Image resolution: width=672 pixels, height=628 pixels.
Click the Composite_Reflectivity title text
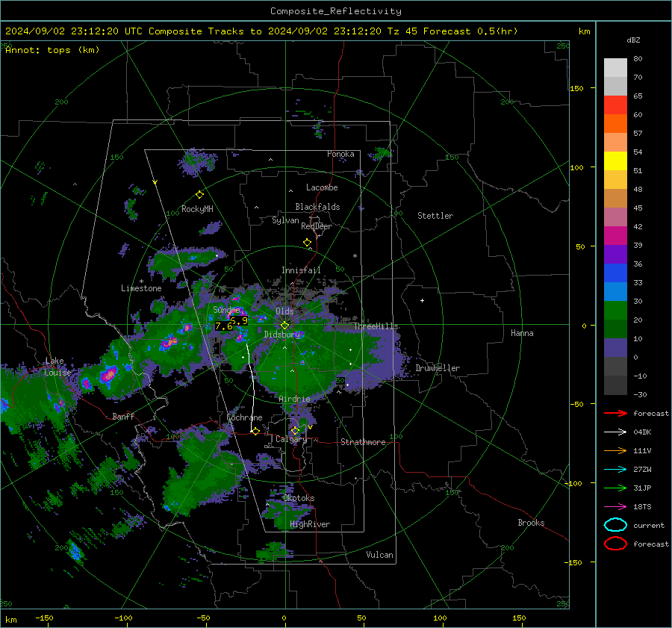point(336,11)
